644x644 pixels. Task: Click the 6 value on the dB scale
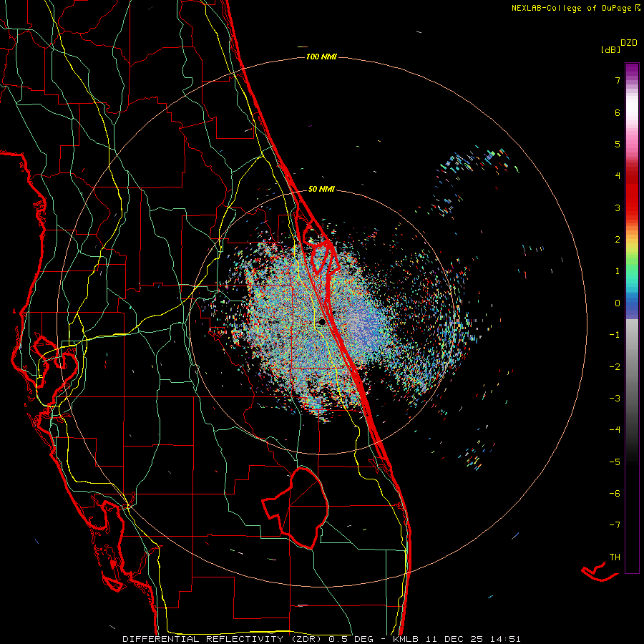tap(618, 112)
